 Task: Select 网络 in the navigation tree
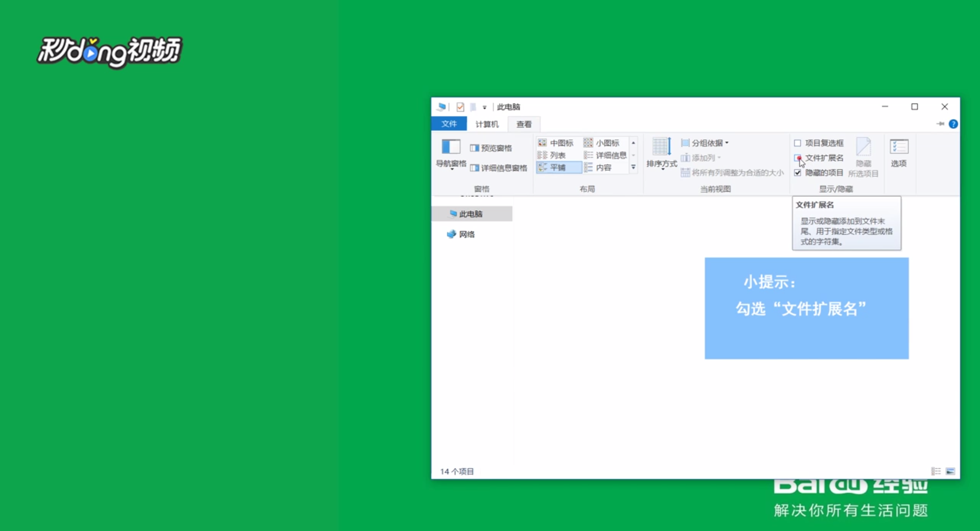(461, 234)
